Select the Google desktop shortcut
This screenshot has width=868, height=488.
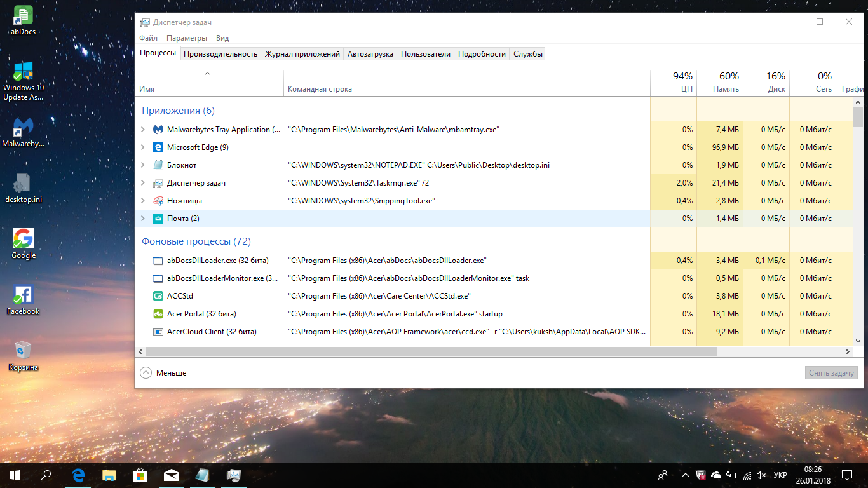click(x=24, y=244)
